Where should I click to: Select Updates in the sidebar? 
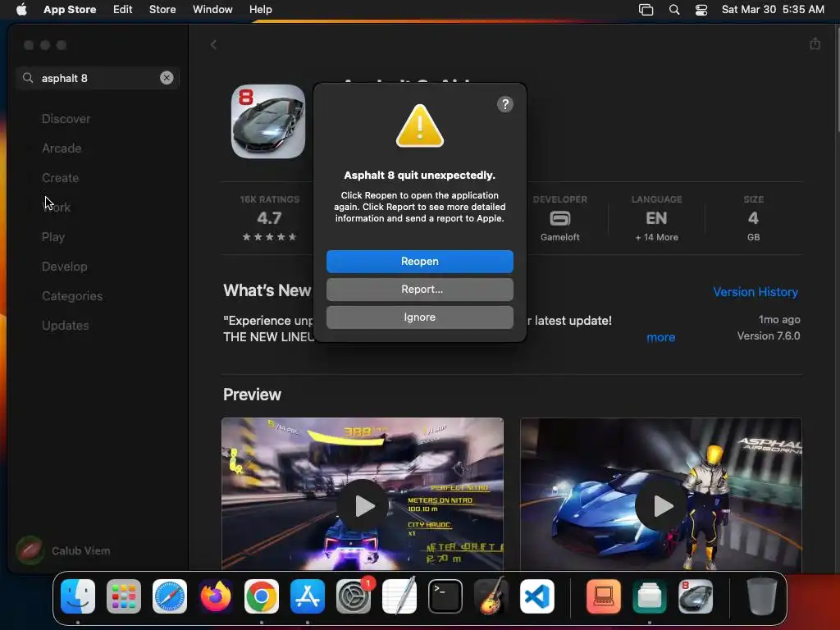(66, 325)
